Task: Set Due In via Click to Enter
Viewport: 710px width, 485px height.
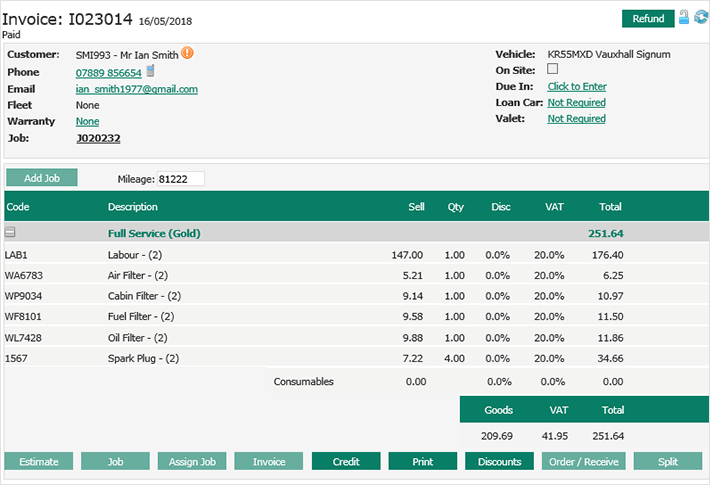Action: [576, 87]
